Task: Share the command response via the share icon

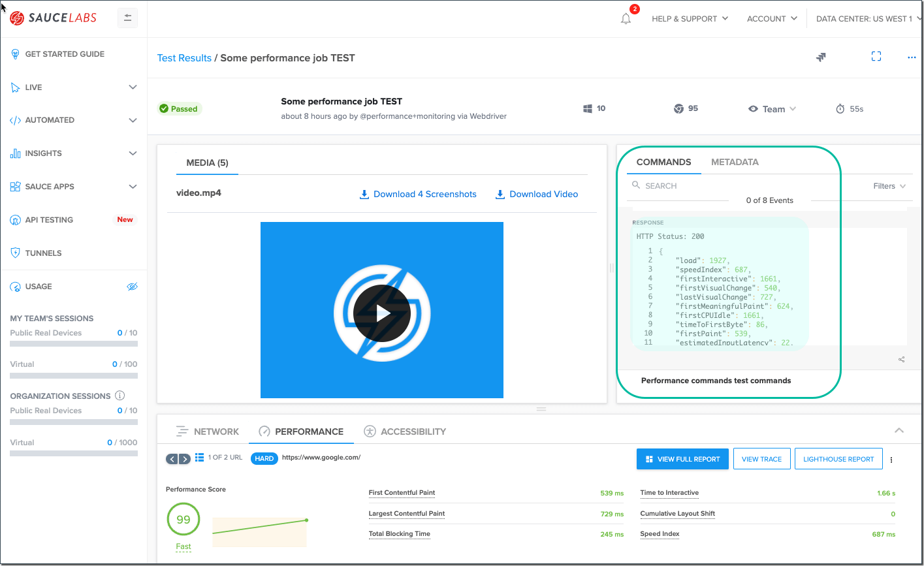Action: [901, 359]
